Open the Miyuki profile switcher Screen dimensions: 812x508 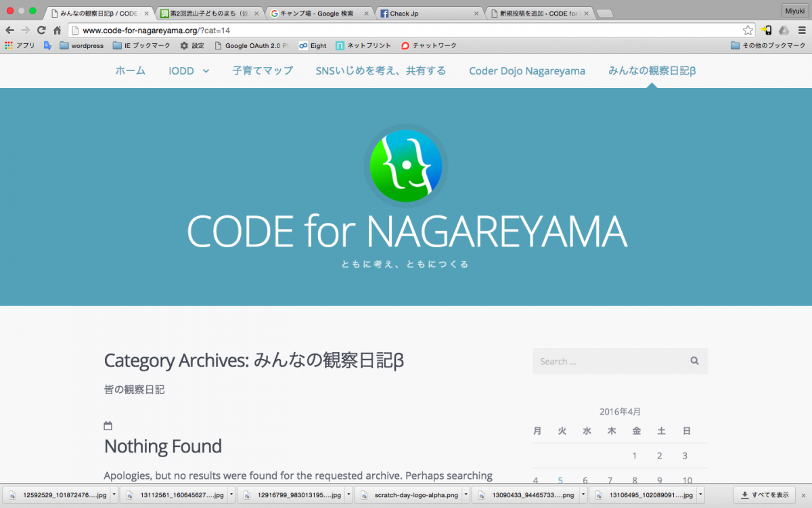click(794, 10)
